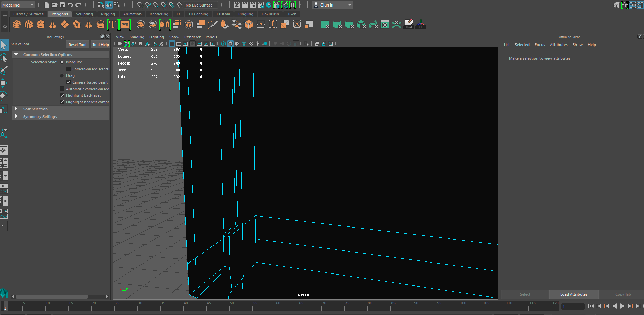Toggle the viewport grid display icon
Screen dimensions: 644x315
[x=172, y=44]
